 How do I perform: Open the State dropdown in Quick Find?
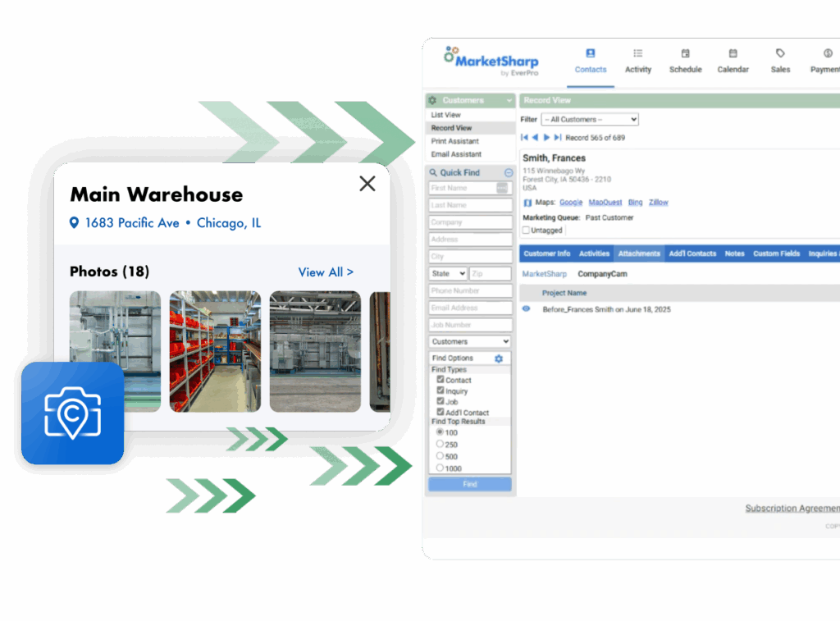tap(448, 274)
